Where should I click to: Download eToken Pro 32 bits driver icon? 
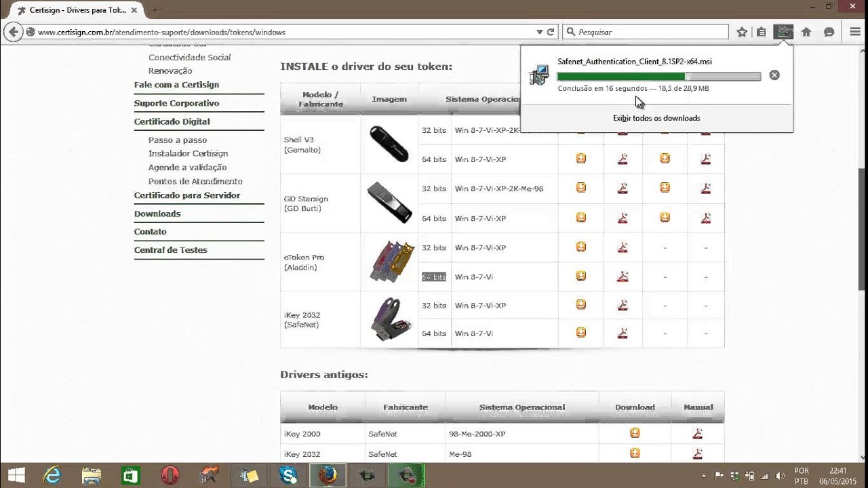pyautogui.click(x=581, y=247)
